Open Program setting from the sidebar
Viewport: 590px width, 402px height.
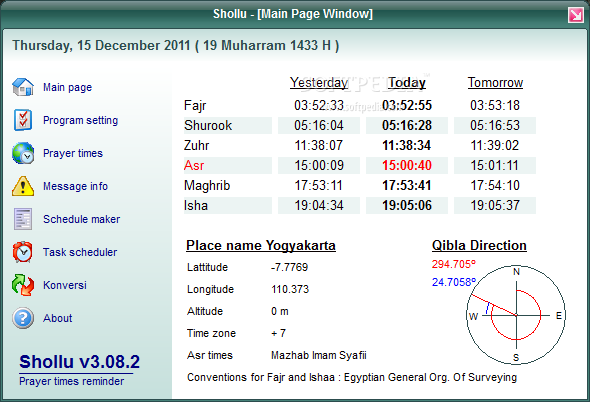click(x=81, y=120)
